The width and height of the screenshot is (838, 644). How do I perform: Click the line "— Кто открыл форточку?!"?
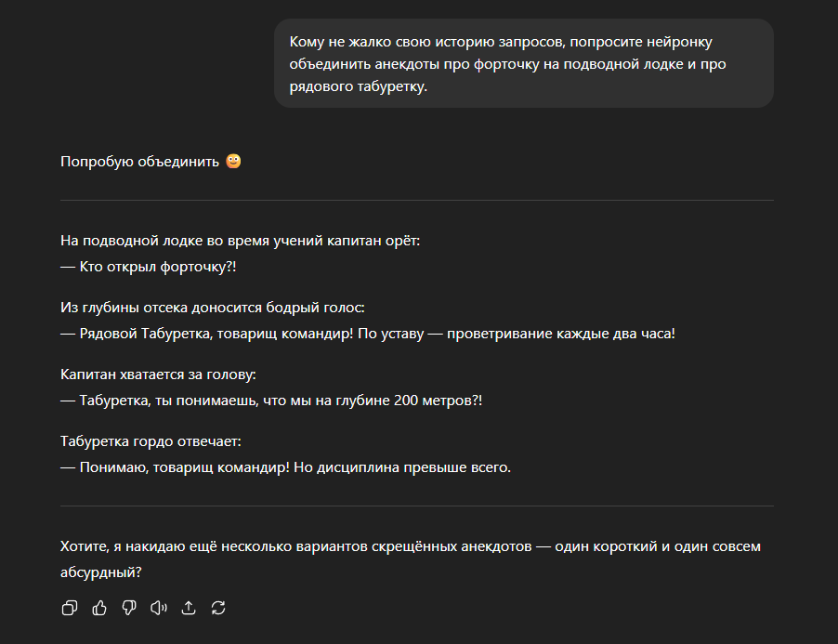[x=148, y=267]
